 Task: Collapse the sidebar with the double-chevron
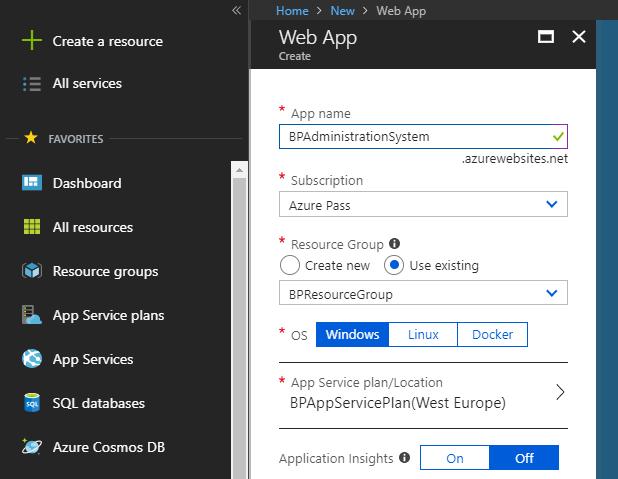pyautogui.click(x=236, y=11)
